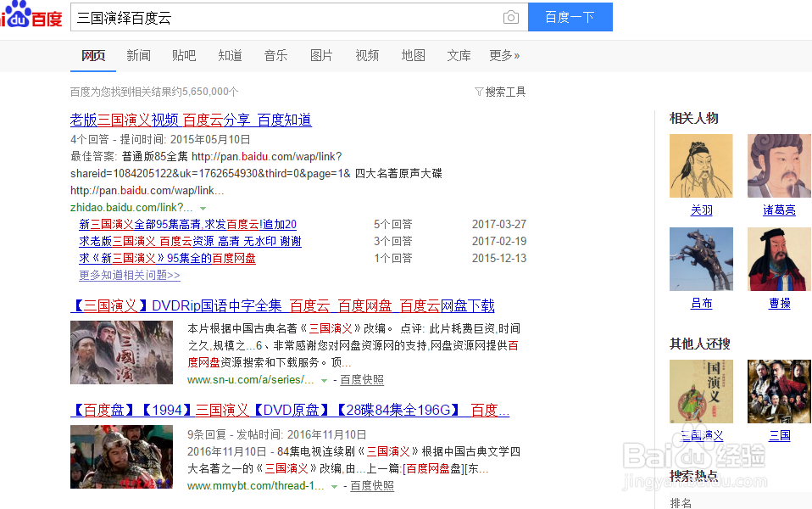Open result 老版三国演义视频 百度云分享
Viewport: 812px width, 509px height.
click(x=191, y=120)
